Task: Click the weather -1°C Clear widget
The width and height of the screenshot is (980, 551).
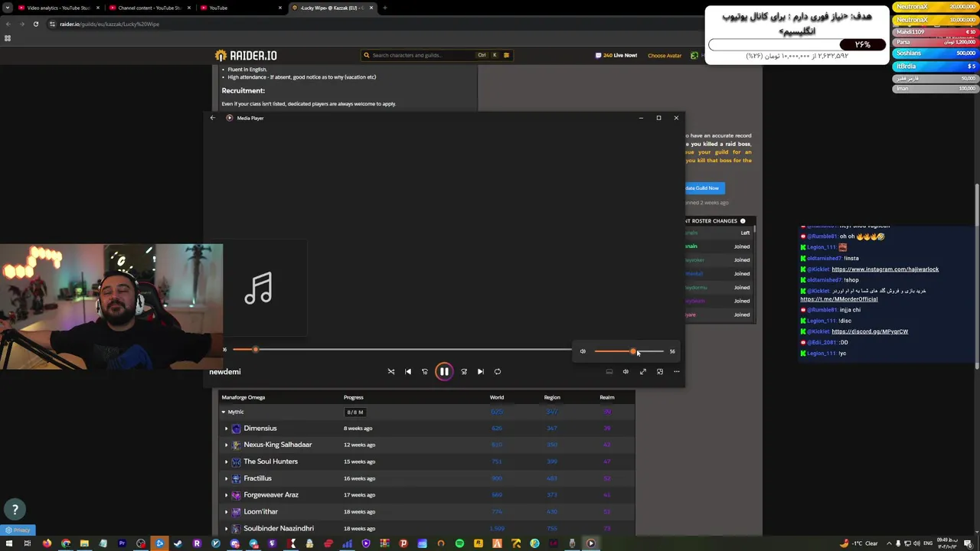Action: [x=859, y=543]
